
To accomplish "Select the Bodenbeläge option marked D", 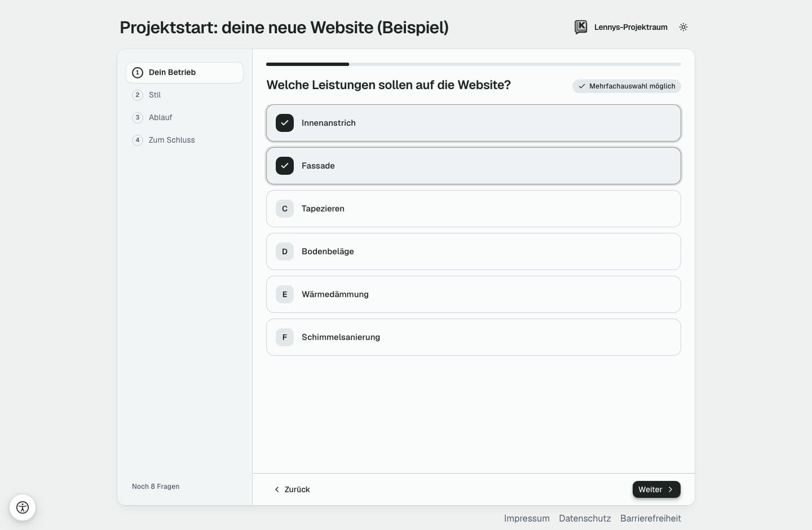I will click(x=474, y=251).
